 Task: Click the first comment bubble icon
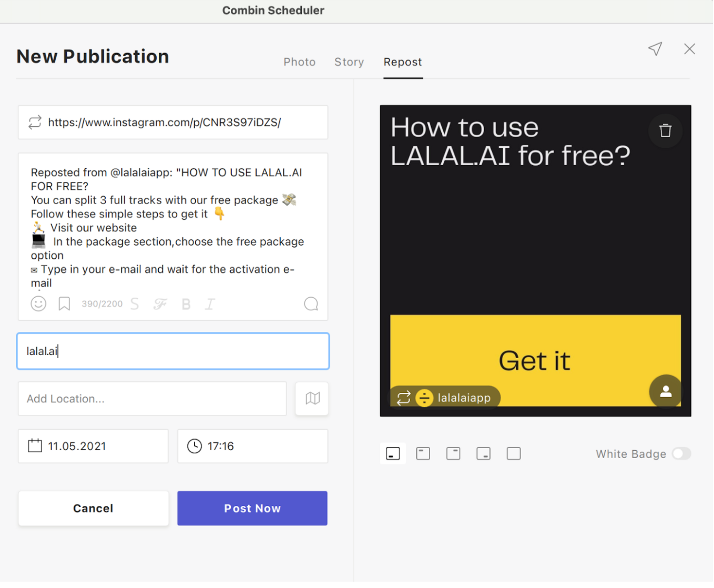(311, 304)
